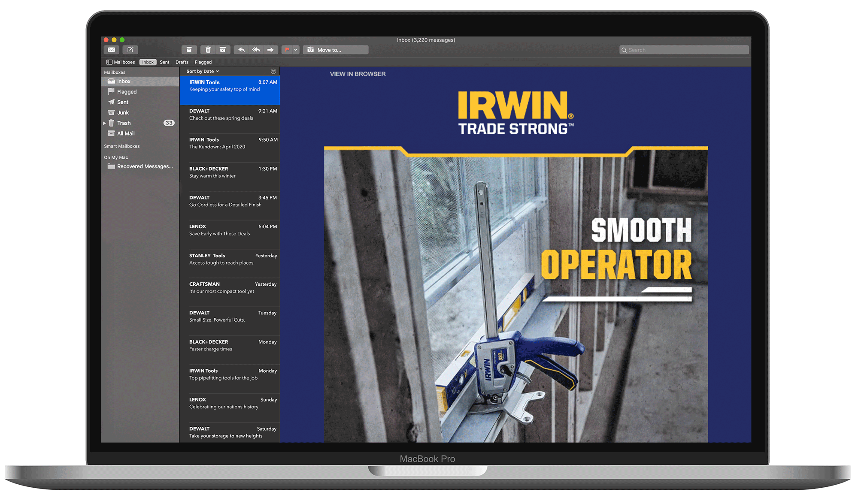Click VIEW IN BROWSER link
Viewport: 855px width, 504px height.
(x=358, y=74)
